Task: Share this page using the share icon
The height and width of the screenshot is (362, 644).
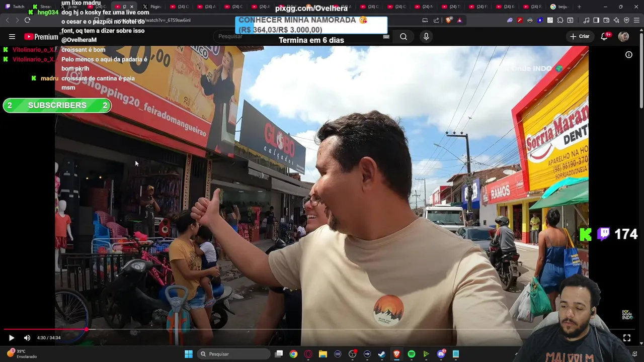Action: (436, 20)
